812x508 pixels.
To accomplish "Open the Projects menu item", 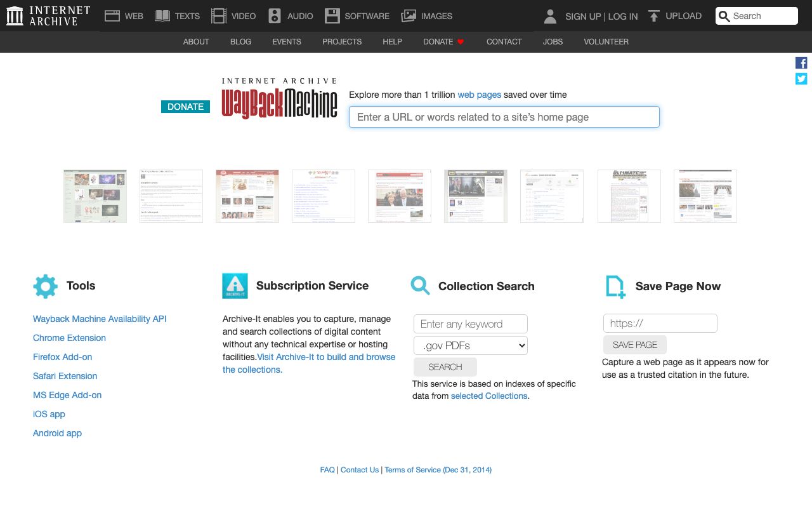I will point(342,42).
